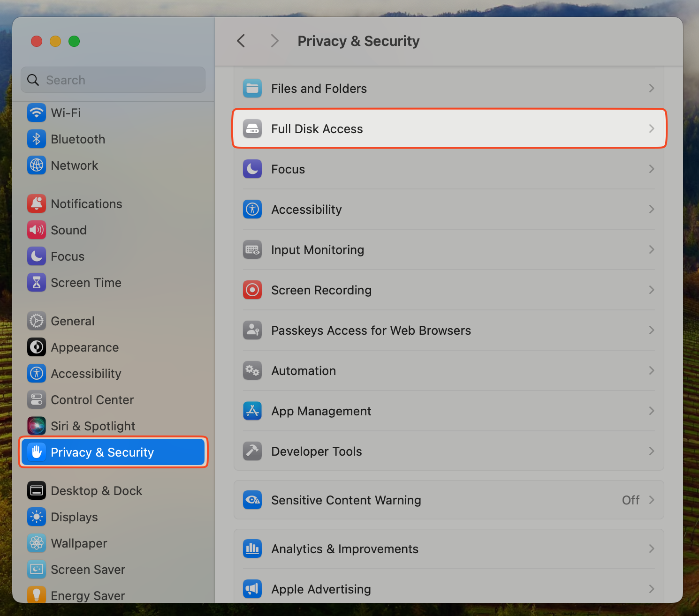The height and width of the screenshot is (616, 699).
Task: Open Accessibility row chevron in main pane
Action: coord(651,210)
